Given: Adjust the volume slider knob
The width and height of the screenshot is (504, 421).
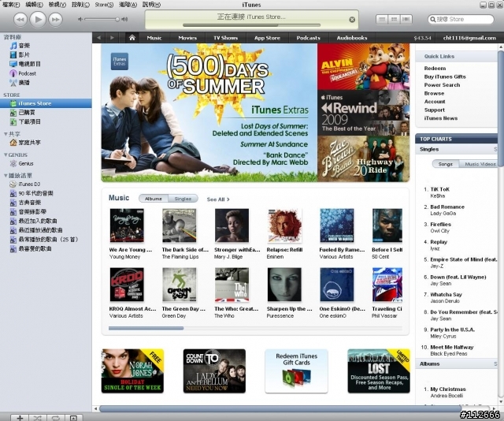Looking at the screenshot, I should point(117,20).
